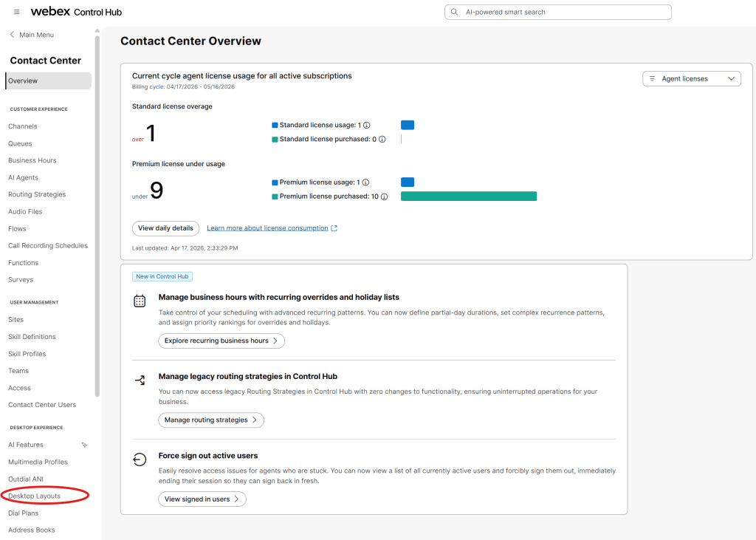Open Routing Strategies from the sidebar

click(x=37, y=194)
